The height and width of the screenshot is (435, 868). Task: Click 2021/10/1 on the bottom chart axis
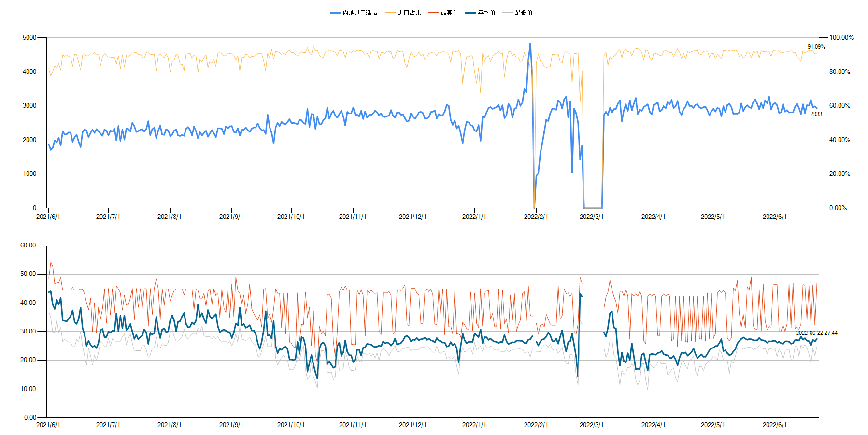tap(290, 425)
